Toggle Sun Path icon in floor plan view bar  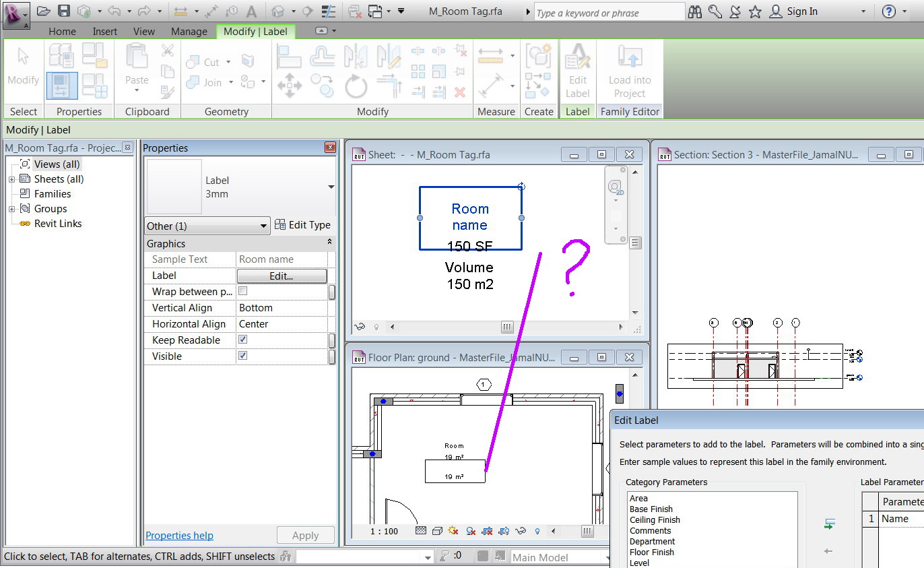[453, 531]
